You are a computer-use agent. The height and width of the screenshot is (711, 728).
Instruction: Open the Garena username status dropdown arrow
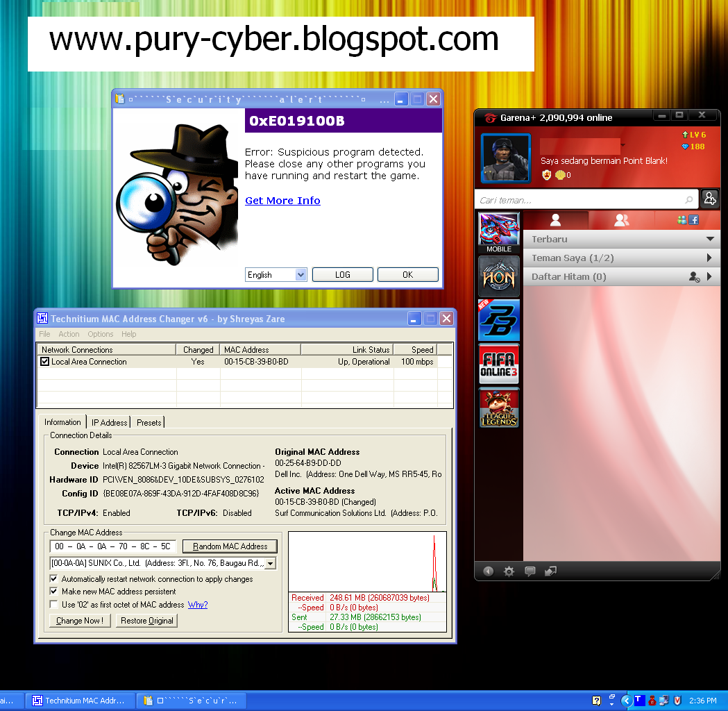623,145
